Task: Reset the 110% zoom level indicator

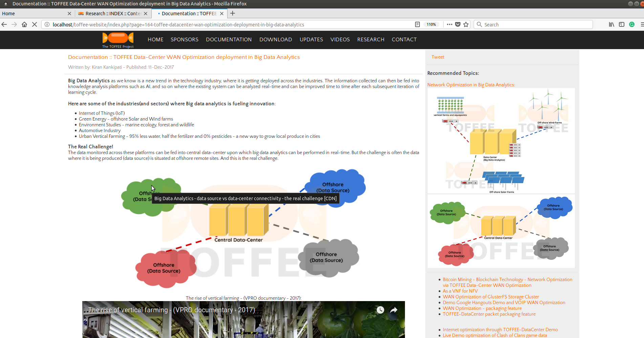Action: pos(431,24)
